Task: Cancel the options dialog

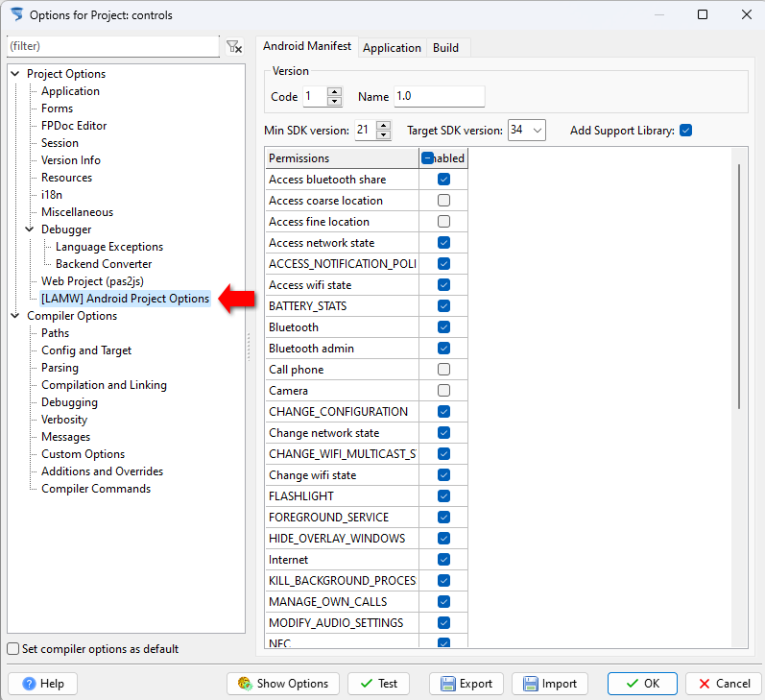Action: (723, 684)
